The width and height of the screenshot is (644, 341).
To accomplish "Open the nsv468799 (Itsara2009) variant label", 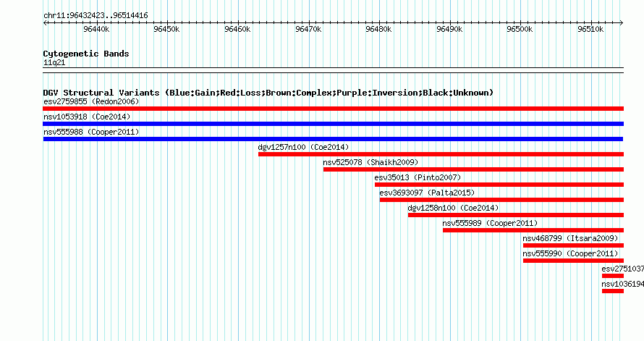I will pos(570,238).
